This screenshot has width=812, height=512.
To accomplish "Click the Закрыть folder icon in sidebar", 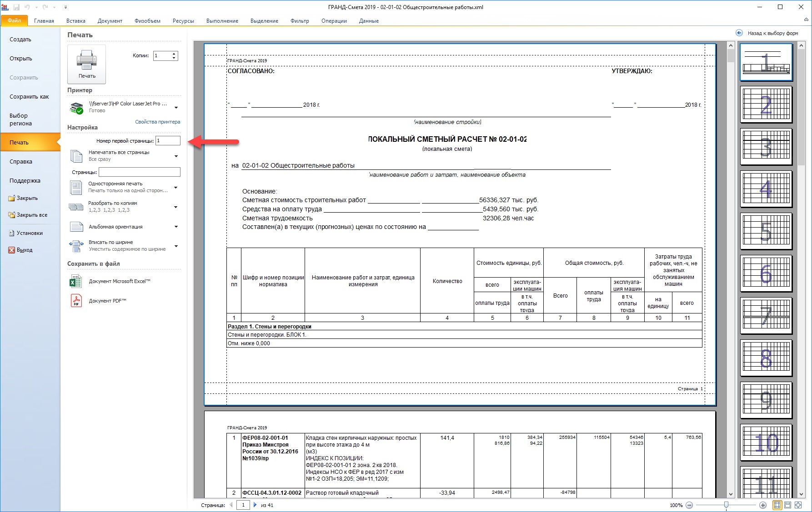I will (12, 198).
